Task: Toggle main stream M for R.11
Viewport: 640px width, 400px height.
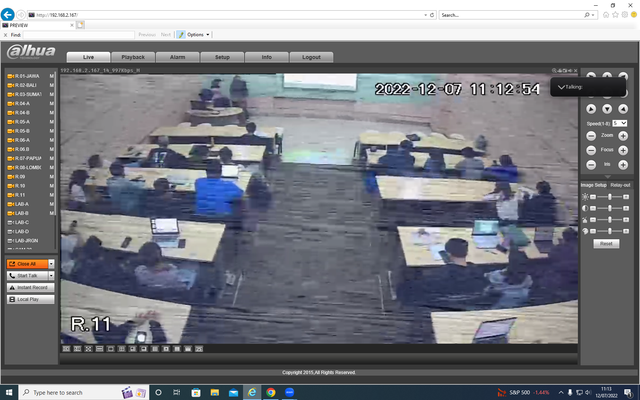Action: click(51, 195)
